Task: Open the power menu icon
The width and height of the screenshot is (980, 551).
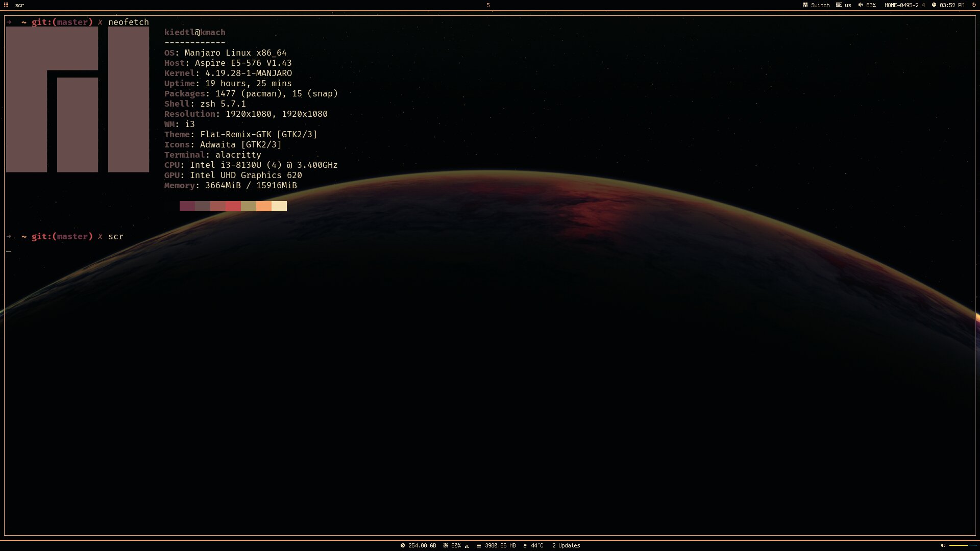Action: [973, 5]
